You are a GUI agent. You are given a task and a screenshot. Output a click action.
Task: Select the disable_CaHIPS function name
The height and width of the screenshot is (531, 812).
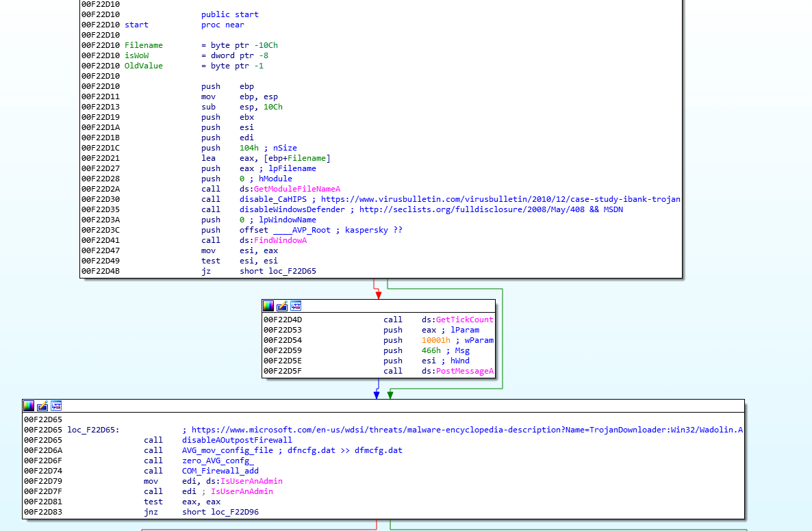pos(273,199)
